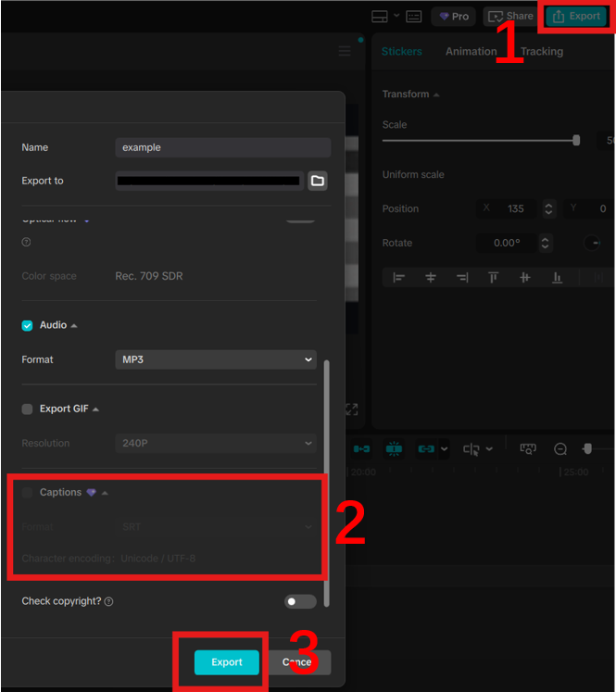This screenshot has height=692, width=616.
Task: Open the dropdown beside the linkage icon
Action: pos(445,449)
